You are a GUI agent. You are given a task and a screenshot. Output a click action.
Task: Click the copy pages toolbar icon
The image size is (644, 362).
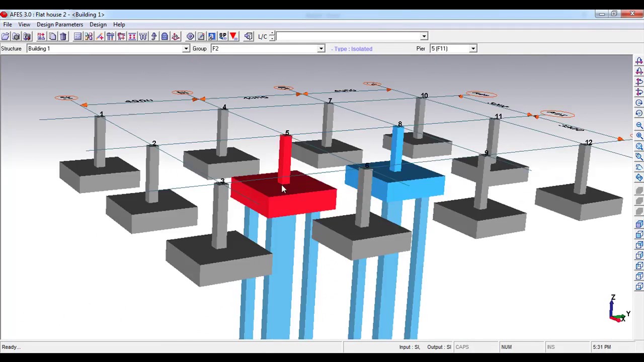tap(52, 36)
